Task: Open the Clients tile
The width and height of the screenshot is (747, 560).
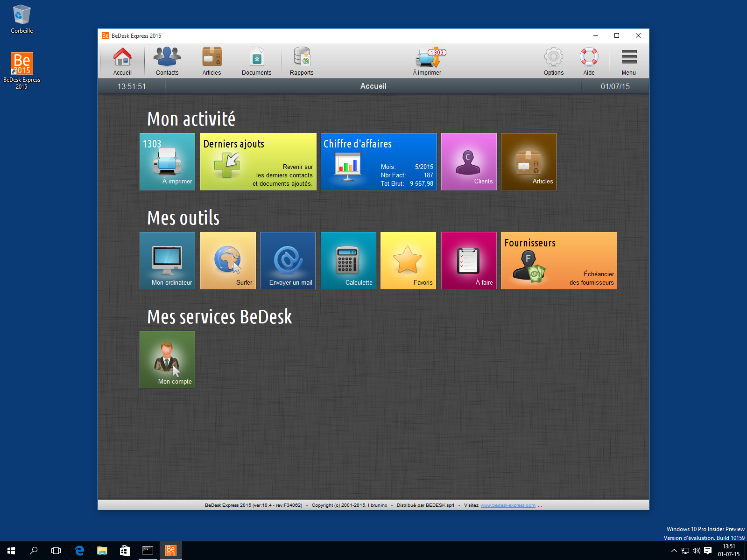Action: 469,161
